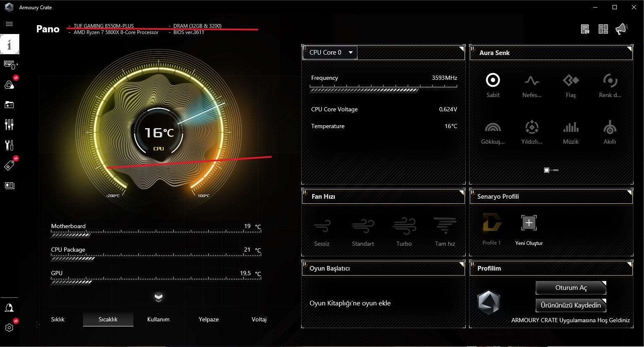Click the Temperature 16°C value
This screenshot has height=347, width=644.
click(451, 126)
